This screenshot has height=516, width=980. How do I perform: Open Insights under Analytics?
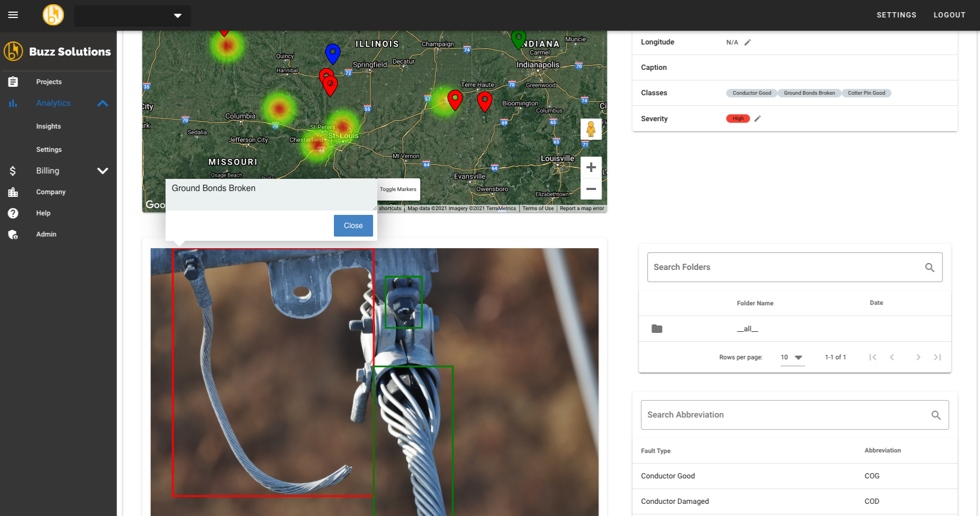(x=49, y=126)
